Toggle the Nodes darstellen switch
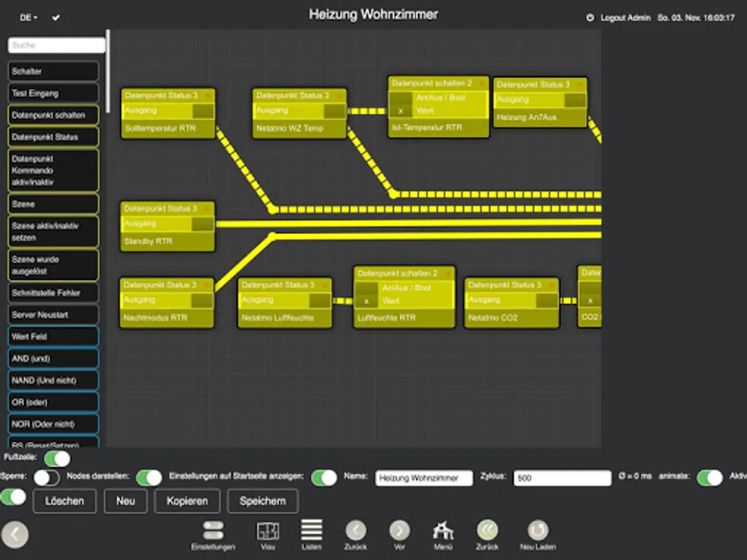The width and height of the screenshot is (747, 560). point(149,478)
